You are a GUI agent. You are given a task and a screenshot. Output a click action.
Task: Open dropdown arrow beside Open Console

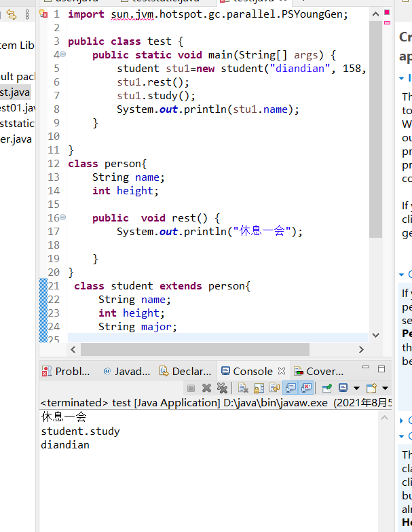[386, 388]
